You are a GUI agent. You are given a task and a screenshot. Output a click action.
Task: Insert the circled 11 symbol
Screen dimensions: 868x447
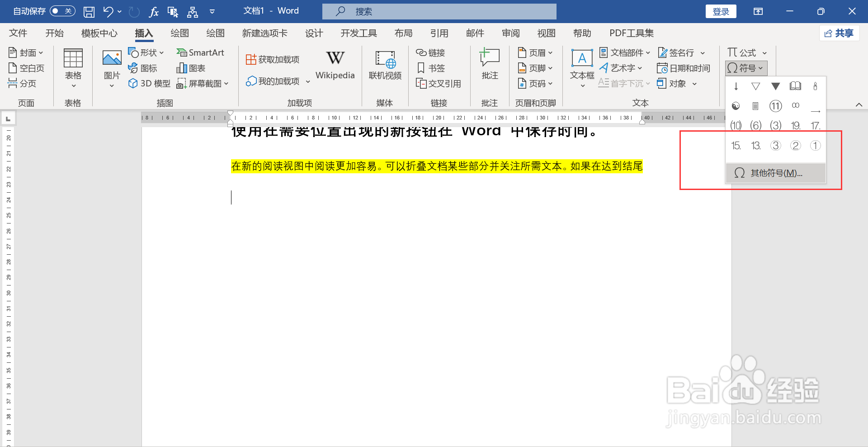point(776,106)
